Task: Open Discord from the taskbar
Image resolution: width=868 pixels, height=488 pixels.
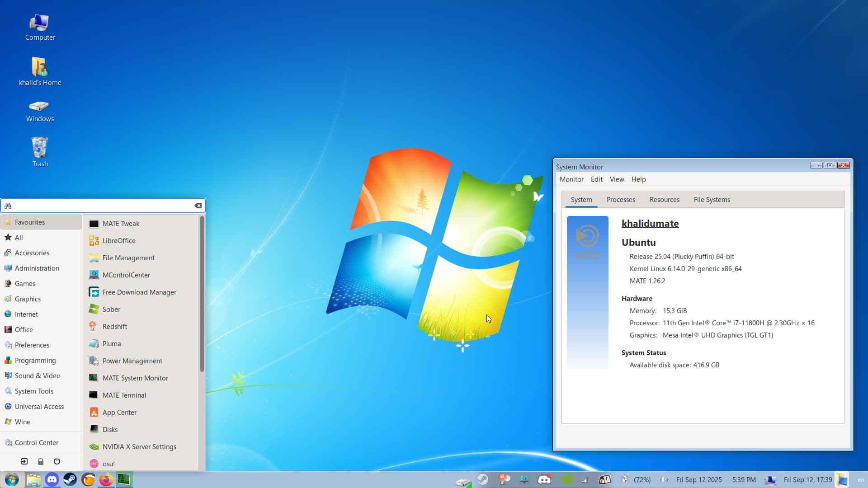Action: click(x=52, y=479)
